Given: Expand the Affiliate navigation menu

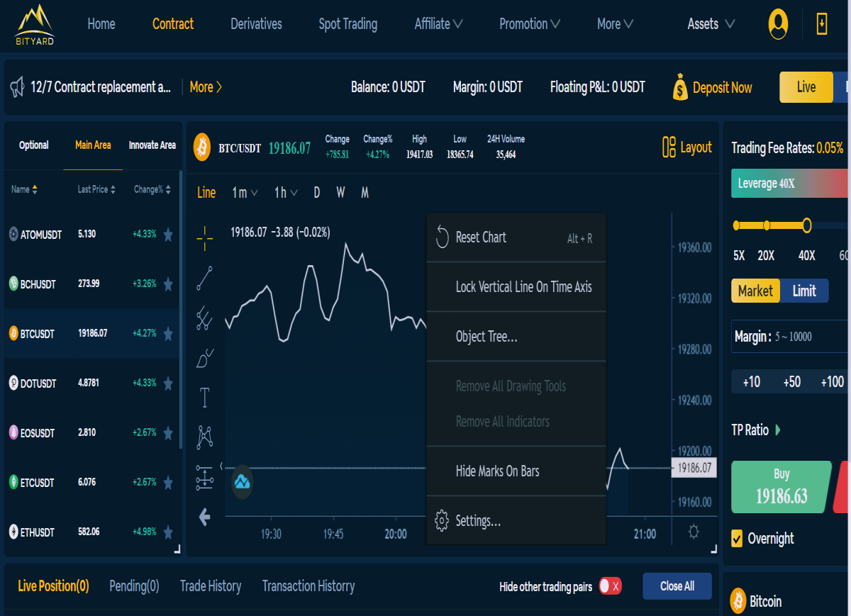Looking at the screenshot, I should (438, 24).
